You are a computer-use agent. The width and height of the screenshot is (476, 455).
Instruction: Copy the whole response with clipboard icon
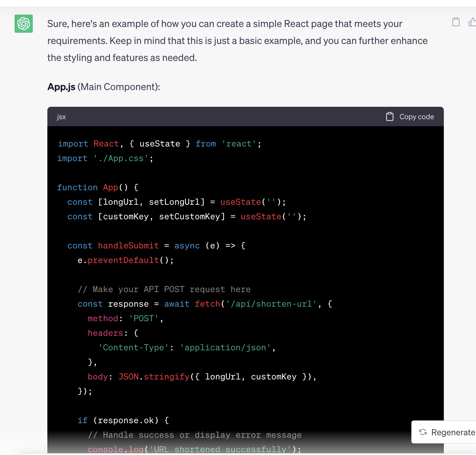pyautogui.click(x=456, y=22)
